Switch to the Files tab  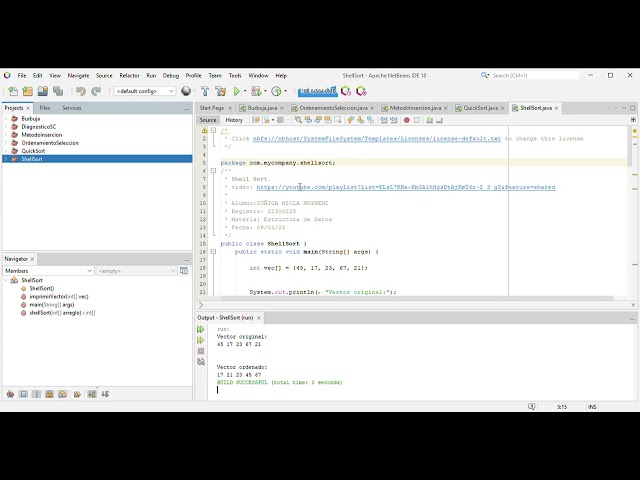coord(44,108)
